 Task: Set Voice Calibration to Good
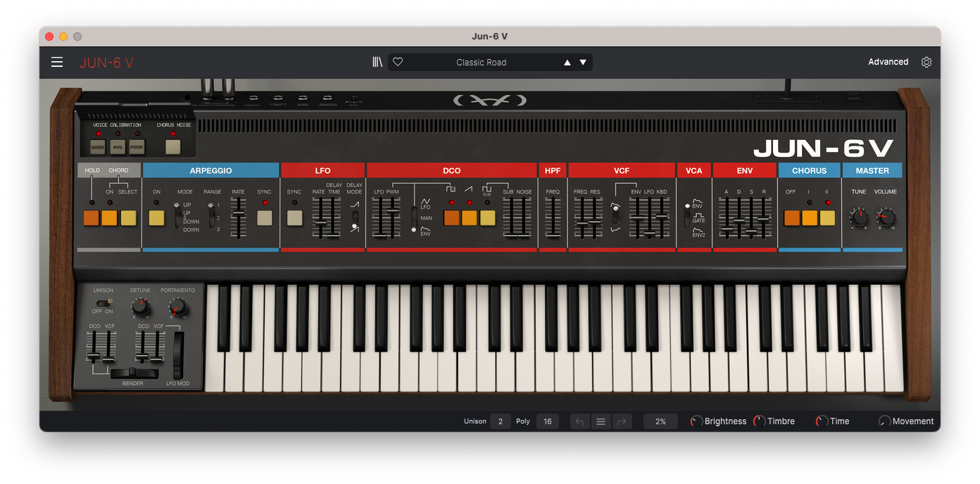point(97,147)
